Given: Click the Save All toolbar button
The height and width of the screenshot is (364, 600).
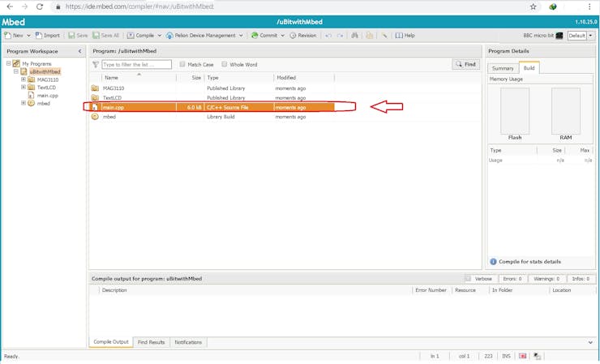Looking at the screenshot, I should 106,35.
